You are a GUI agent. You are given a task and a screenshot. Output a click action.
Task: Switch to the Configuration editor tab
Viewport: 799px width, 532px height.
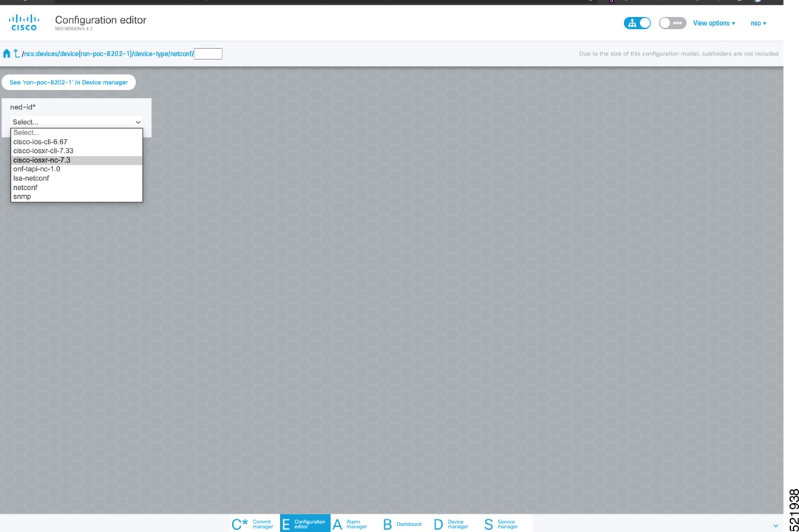click(x=305, y=524)
